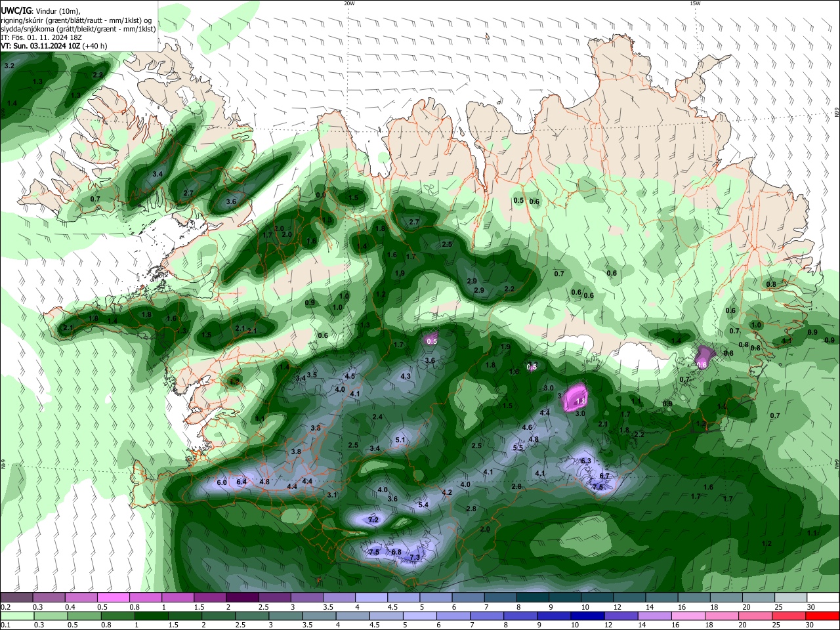Viewport: 840px width, 630px height.
Task: Select the 5.1 value on the map
Action: 400,440
